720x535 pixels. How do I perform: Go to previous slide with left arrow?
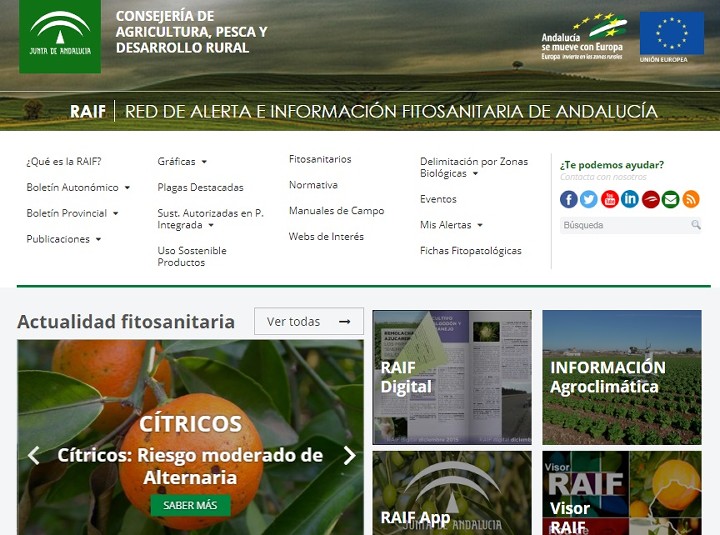pos(33,456)
